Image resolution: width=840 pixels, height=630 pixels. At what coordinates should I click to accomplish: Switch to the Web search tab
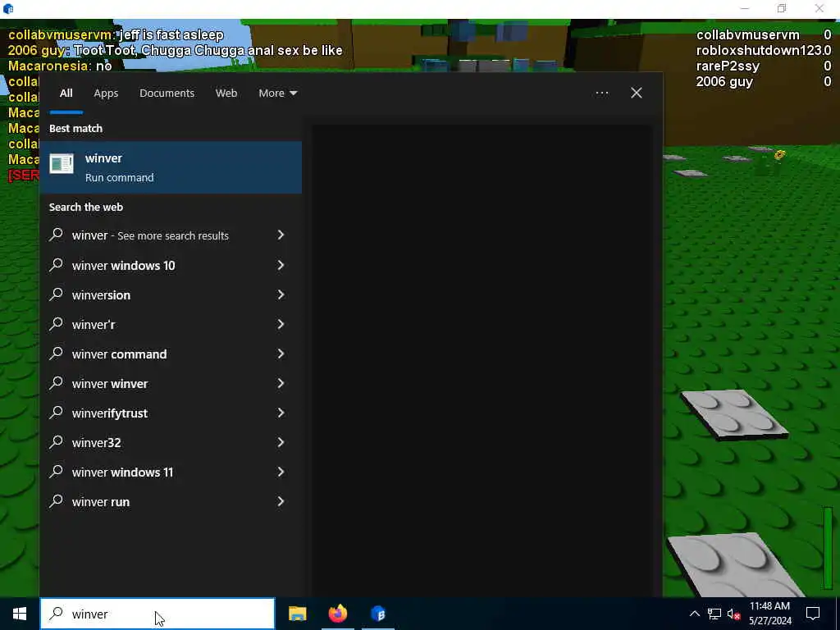pyautogui.click(x=226, y=94)
